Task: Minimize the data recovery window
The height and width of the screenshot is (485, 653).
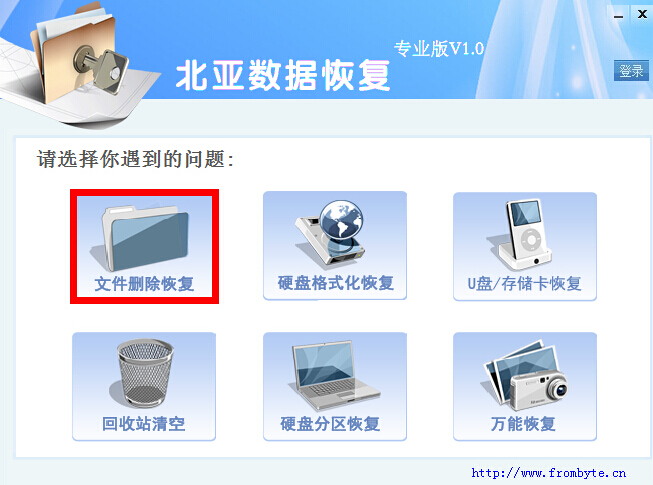Action: coord(618,16)
